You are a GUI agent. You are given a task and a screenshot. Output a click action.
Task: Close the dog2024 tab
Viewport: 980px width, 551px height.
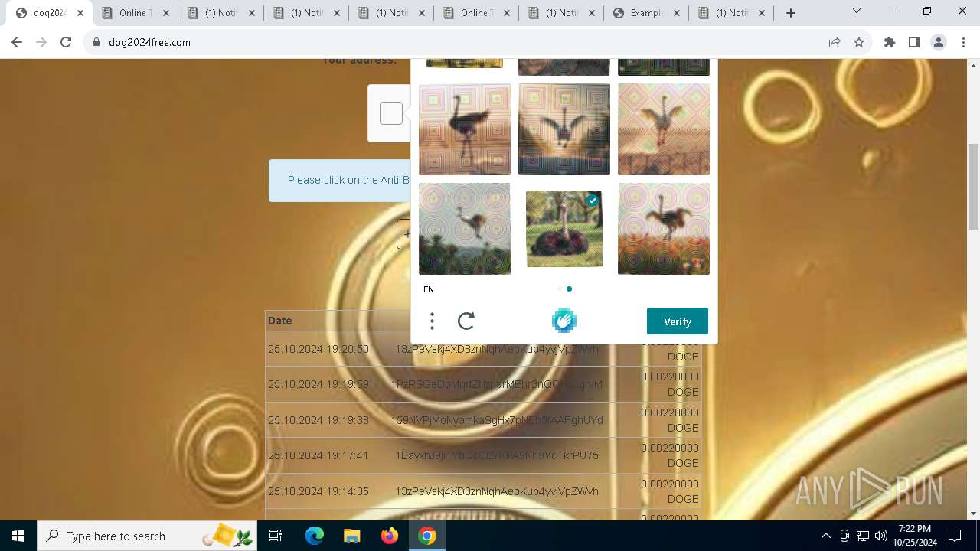tap(80, 13)
